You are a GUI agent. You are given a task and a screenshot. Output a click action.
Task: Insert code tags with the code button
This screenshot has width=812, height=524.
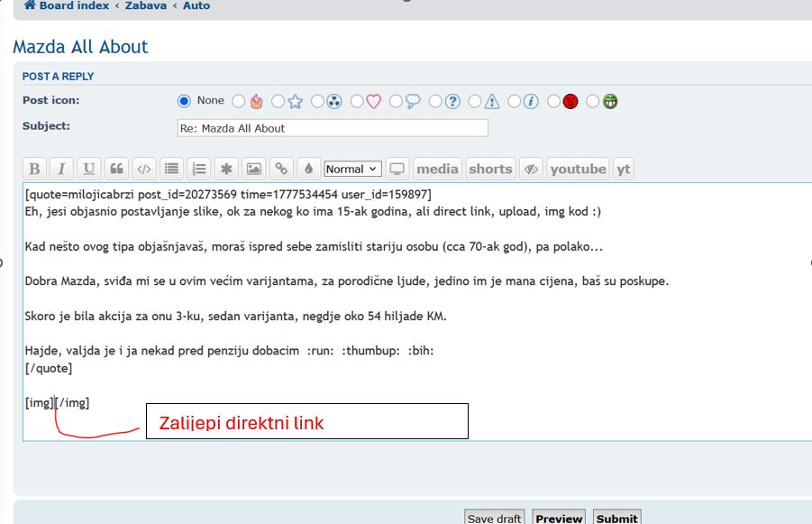click(144, 169)
